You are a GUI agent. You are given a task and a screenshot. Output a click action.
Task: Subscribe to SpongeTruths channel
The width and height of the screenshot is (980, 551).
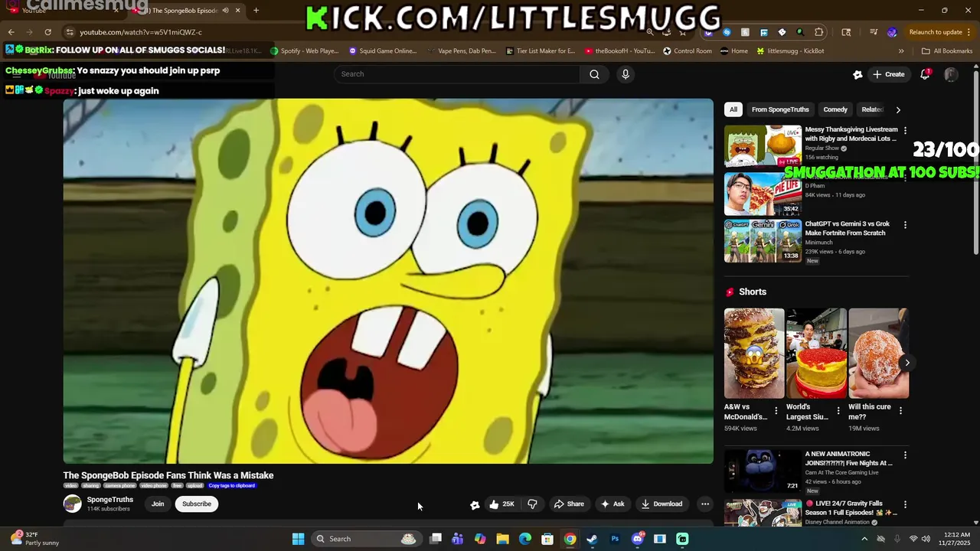pos(197,504)
